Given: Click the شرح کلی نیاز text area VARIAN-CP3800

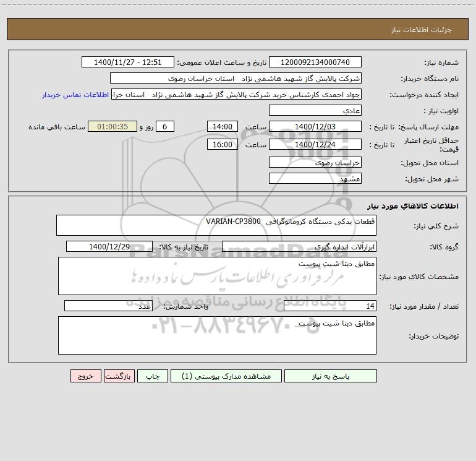Looking at the screenshot, I should pyautogui.click(x=216, y=225).
